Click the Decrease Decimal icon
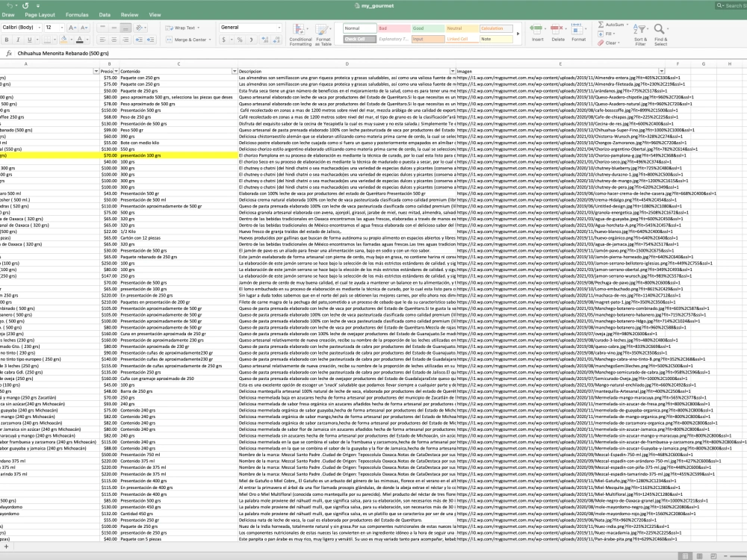 [276, 40]
